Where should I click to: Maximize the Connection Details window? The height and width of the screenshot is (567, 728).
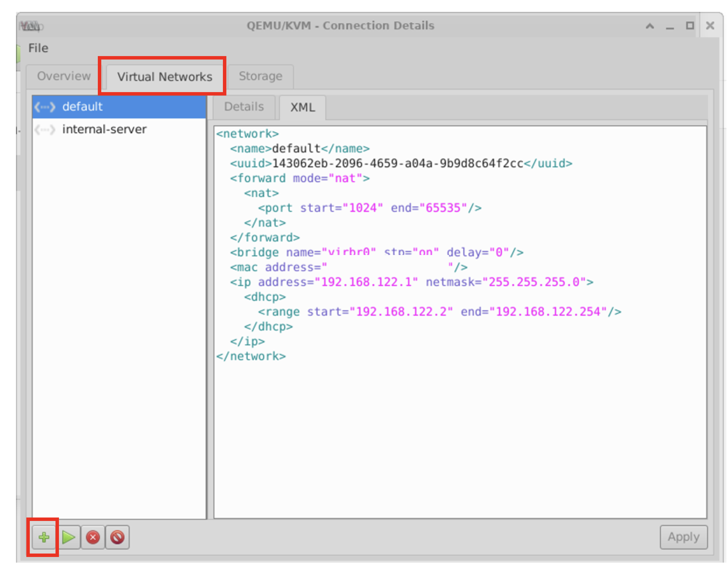coord(690,26)
